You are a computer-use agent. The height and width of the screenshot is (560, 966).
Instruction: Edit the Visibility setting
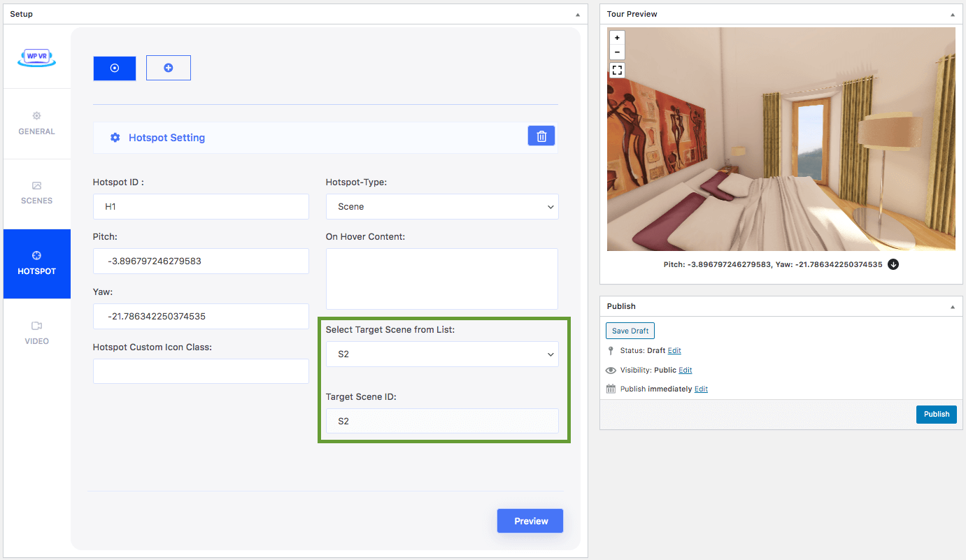click(x=686, y=370)
